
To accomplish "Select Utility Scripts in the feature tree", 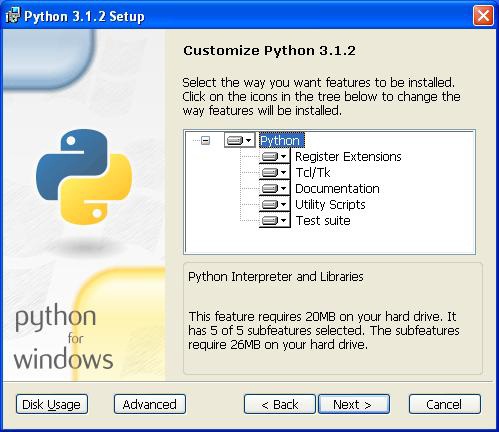I will (x=330, y=204).
